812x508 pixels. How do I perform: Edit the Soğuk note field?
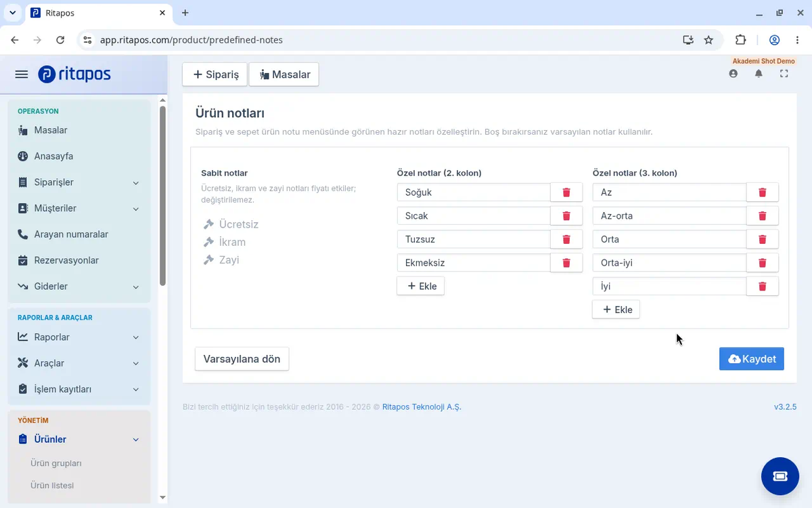click(474, 192)
